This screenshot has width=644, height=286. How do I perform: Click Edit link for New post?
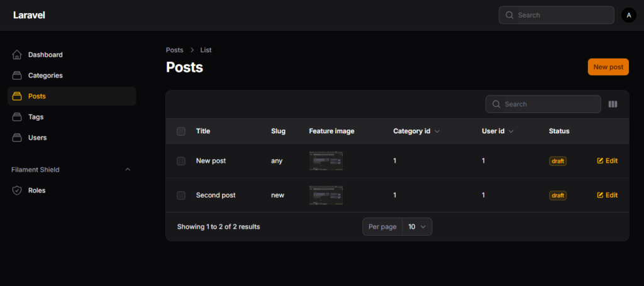tap(608, 161)
